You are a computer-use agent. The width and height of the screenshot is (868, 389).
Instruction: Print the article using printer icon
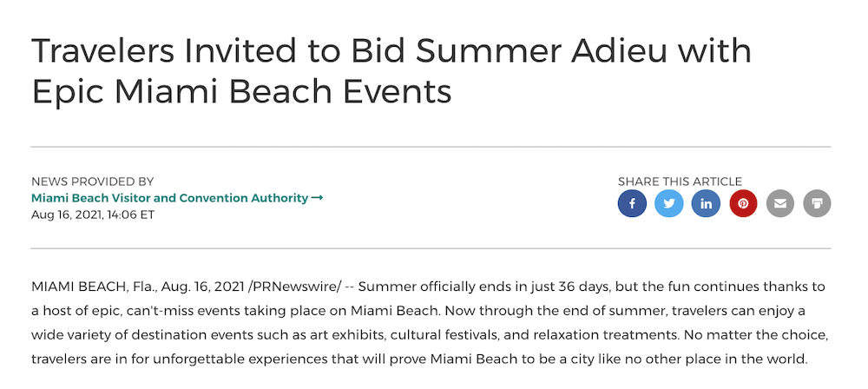817,203
